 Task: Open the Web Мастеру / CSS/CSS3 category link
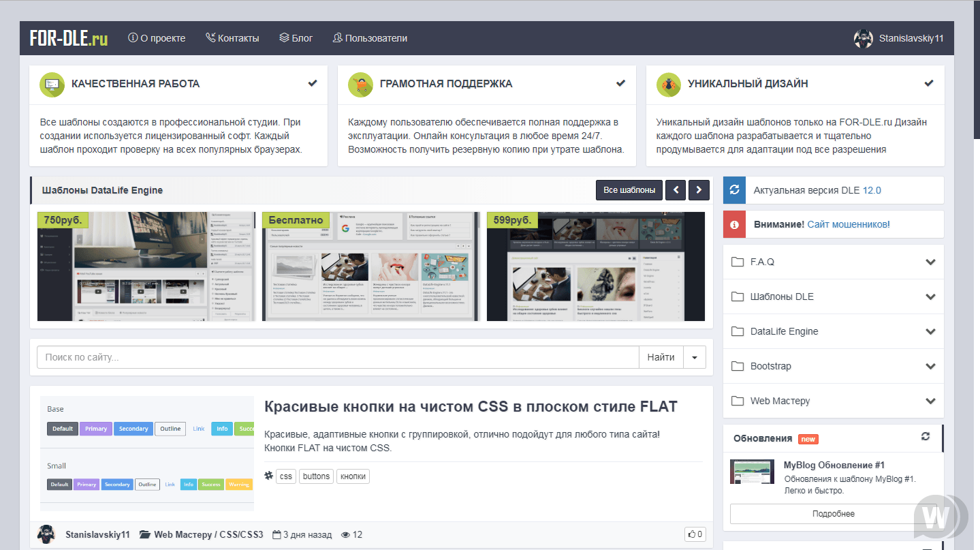[x=208, y=535]
